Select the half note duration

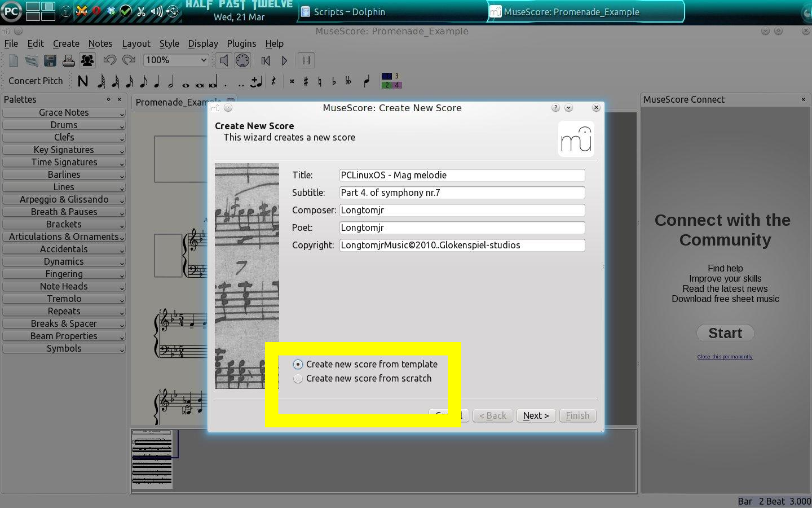click(171, 81)
